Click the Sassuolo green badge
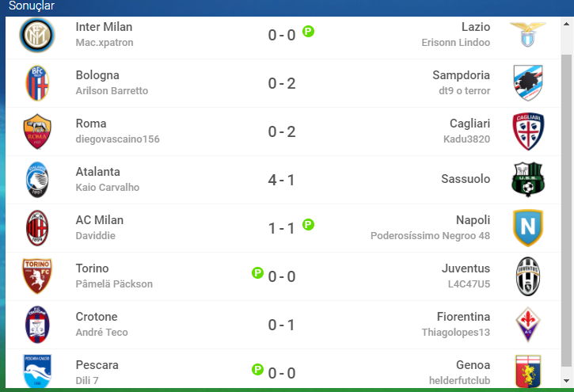Screen dimensions: 574x392 [x=528, y=179]
